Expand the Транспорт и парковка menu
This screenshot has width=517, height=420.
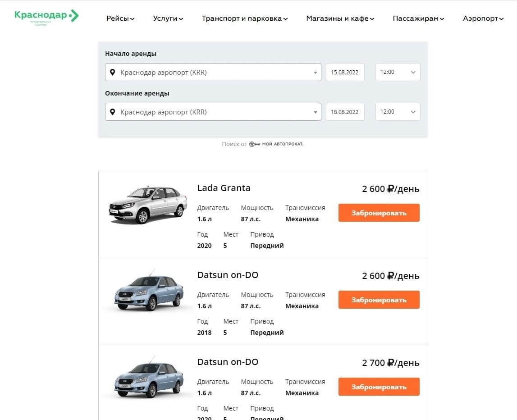click(x=244, y=18)
